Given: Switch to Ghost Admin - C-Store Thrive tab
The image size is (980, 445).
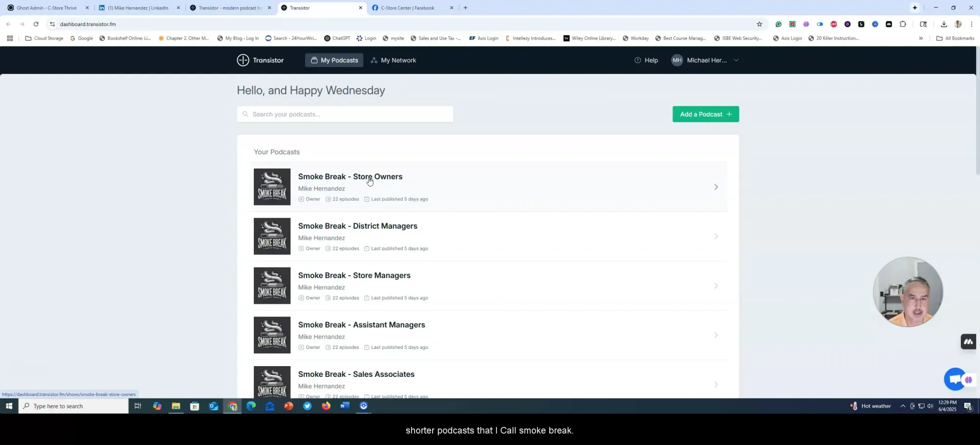Looking at the screenshot, I should (47, 8).
